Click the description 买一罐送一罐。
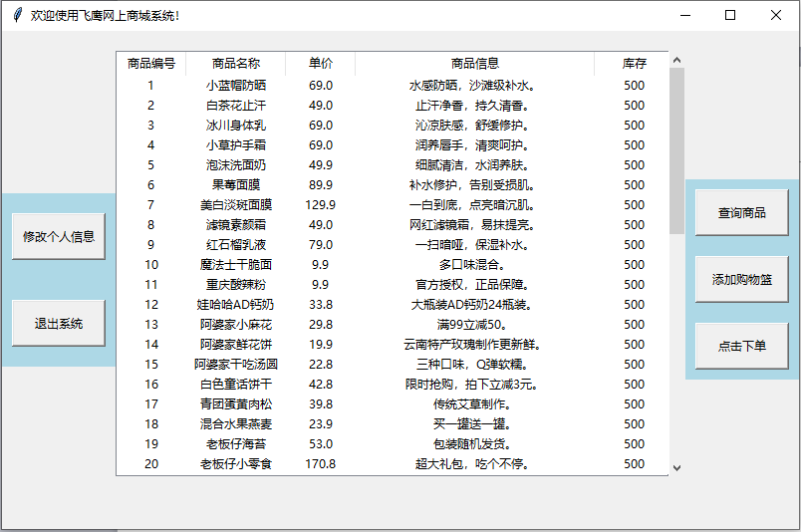The height and width of the screenshot is (532, 801). pos(471,424)
